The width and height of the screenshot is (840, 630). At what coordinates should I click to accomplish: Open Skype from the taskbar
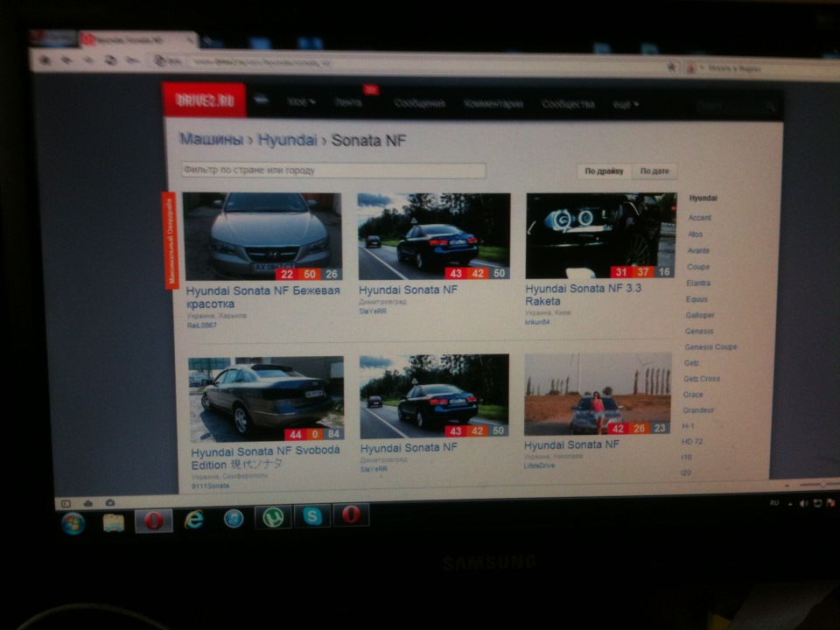click(312, 516)
